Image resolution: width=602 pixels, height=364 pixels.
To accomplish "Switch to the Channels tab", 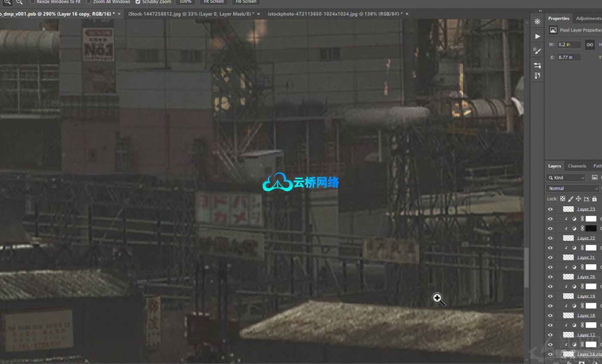I will pos(577,166).
